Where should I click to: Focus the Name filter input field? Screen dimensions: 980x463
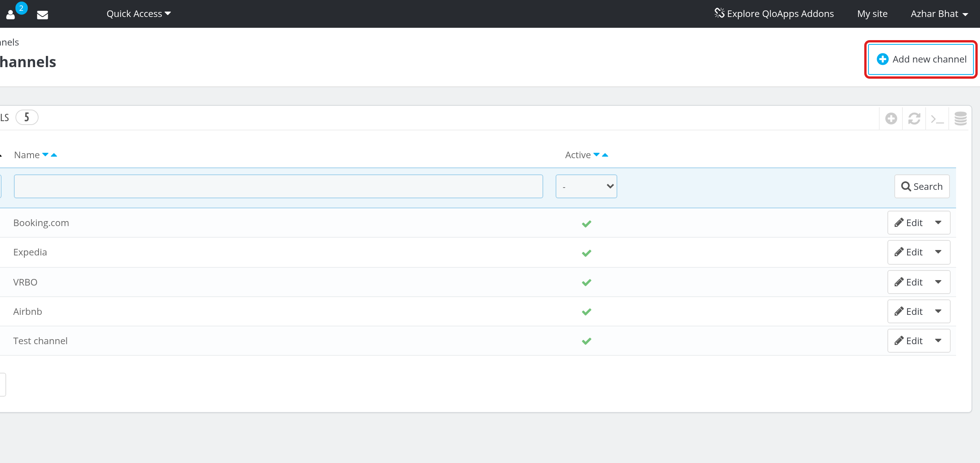pyautogui.click(x=278, y=186)
